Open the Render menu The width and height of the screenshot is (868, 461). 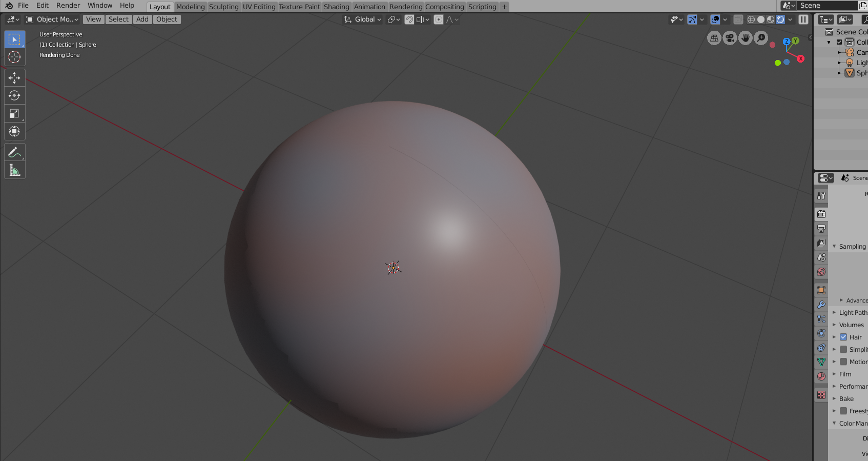(68, 6)
